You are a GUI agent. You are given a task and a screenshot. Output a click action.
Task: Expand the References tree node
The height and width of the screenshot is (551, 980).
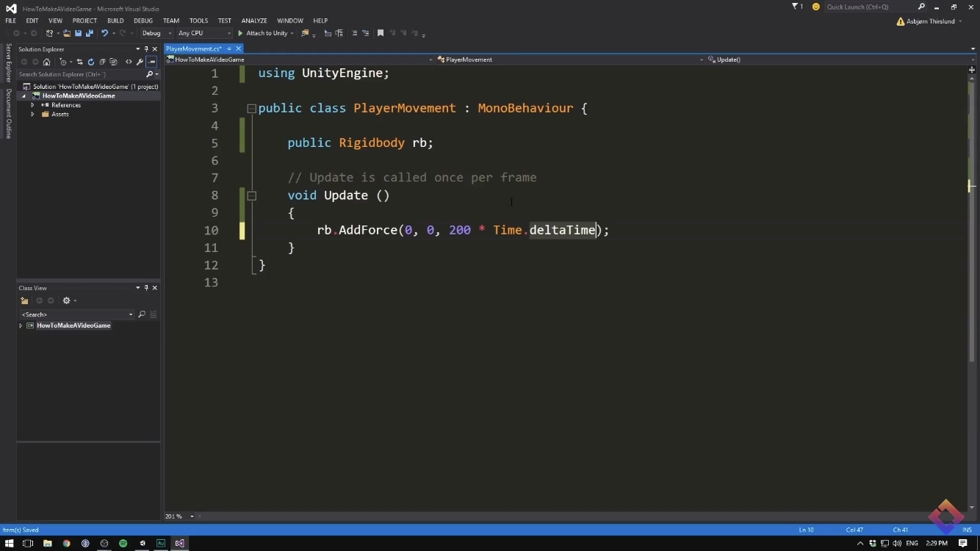(x=32, y=105)
